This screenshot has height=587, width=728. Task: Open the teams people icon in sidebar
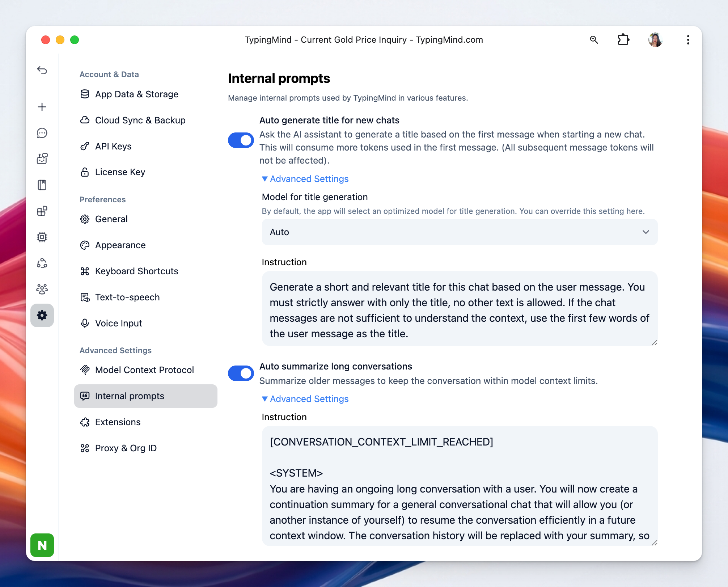pos(42,289)
